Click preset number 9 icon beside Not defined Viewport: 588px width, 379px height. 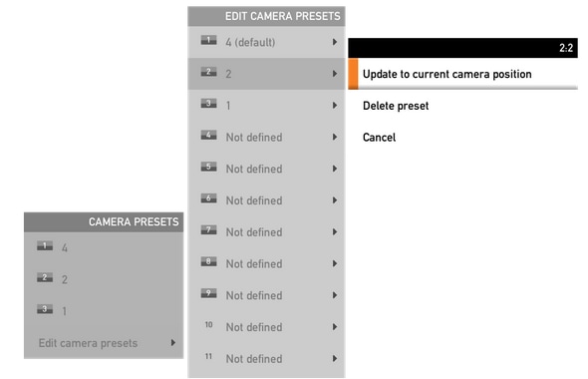tap(208, 293)
